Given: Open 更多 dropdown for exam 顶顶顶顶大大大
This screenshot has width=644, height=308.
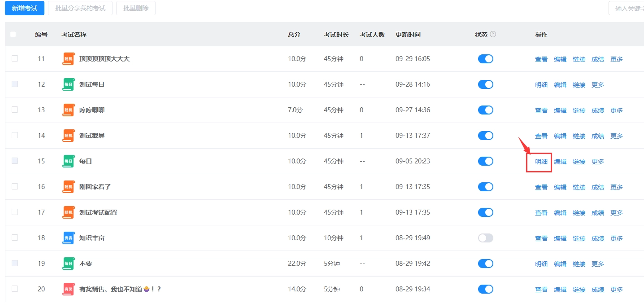Looking at the screenshot, I should (x=616, y=59).
